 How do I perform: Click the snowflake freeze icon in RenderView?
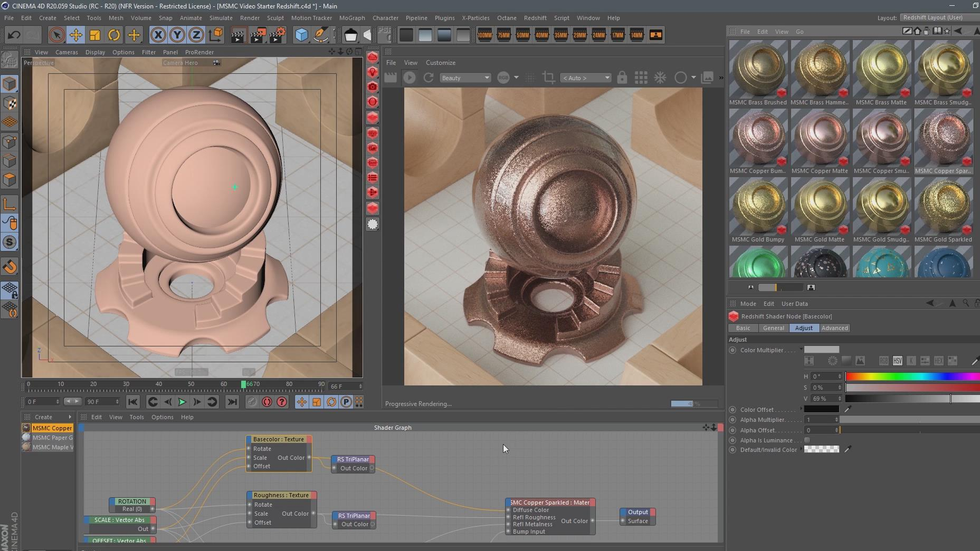coord(660,78)
